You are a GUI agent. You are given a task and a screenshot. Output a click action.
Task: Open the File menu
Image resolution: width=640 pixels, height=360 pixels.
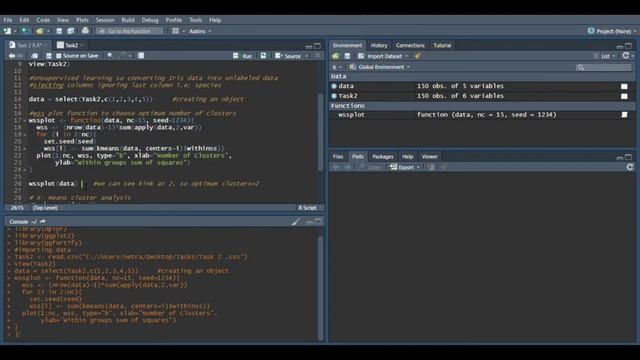coord(8,20)
